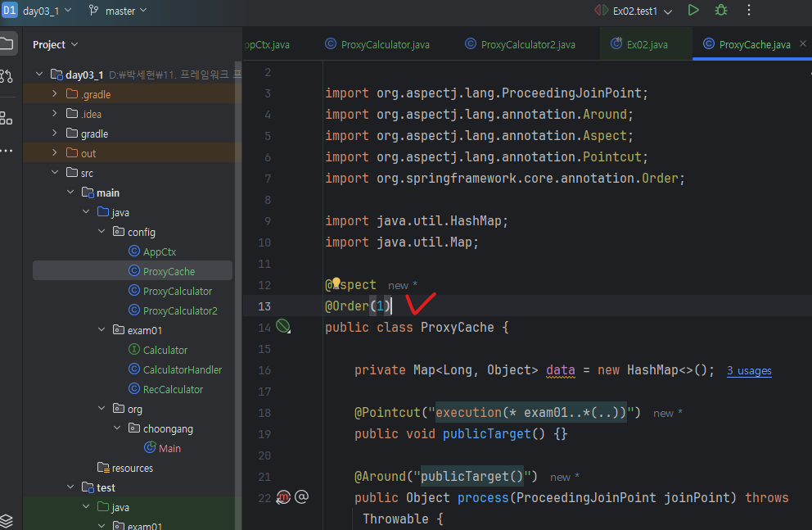Collapse the day03_1 root node

click(39, 74)
